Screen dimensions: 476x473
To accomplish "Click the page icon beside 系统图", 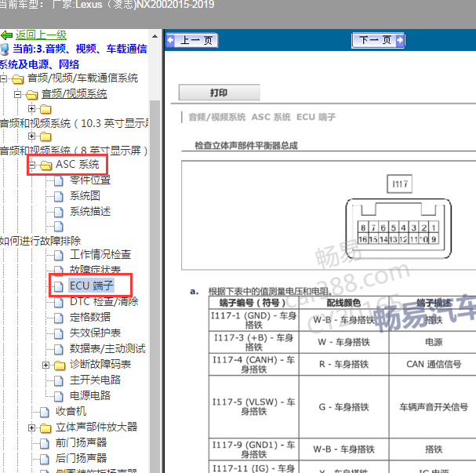I will [x=59, y=196].
